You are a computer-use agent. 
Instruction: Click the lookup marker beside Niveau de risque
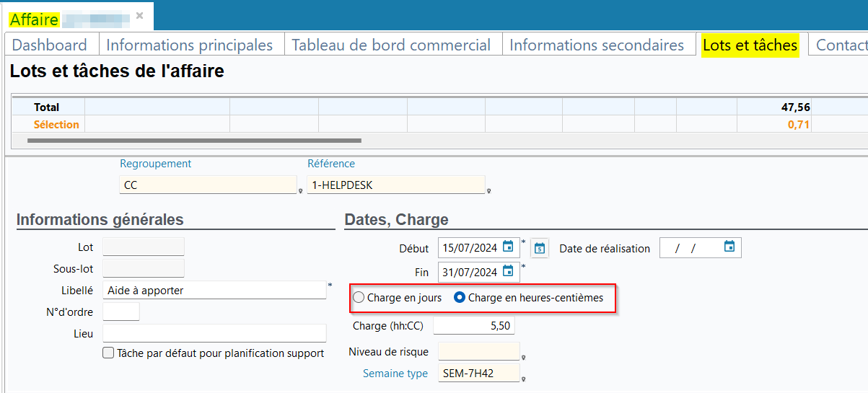pyautogui.click(x=524, y=357)
